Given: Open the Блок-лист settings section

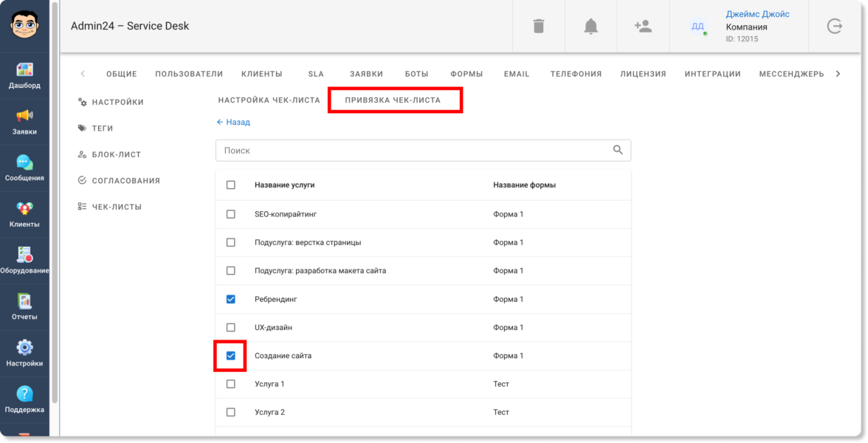Looking at the screenshot, I should (x=116, y=155).
